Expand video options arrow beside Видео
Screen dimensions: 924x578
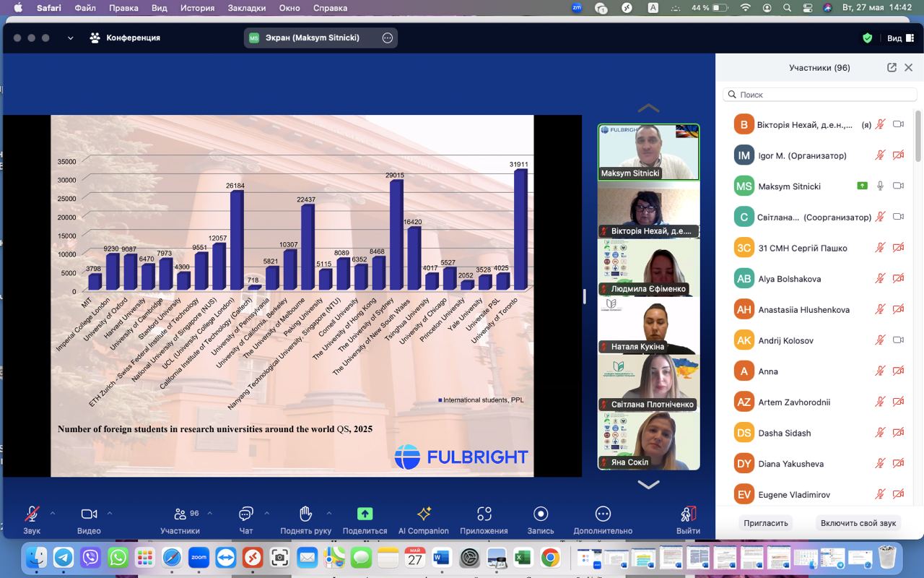pos(110,514)
